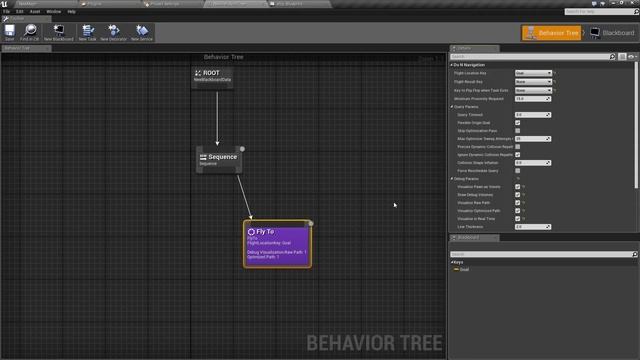640x360 pixels.
Task: Select the Details panel tab
Action: (474, 48)
